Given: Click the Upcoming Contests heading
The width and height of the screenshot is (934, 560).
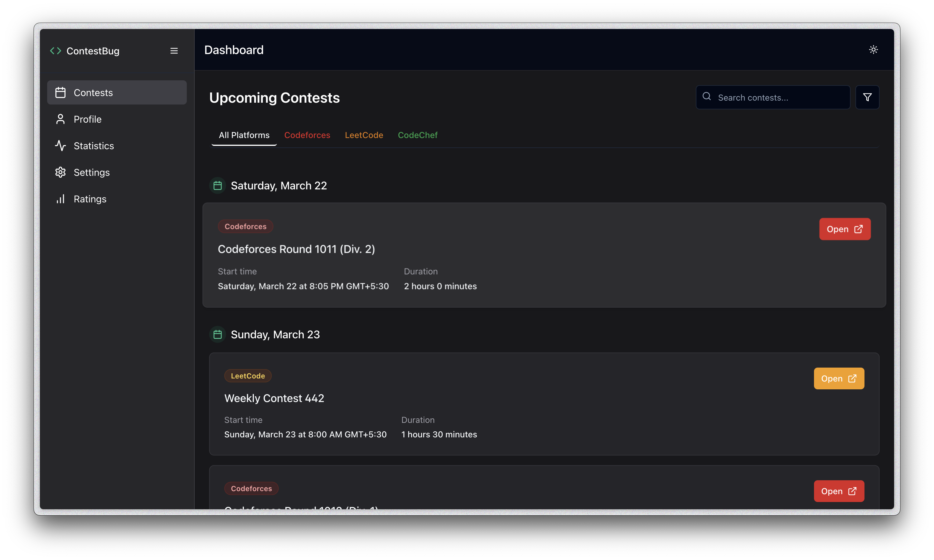Looking at the screenshot, I should (x=274, y=98).
